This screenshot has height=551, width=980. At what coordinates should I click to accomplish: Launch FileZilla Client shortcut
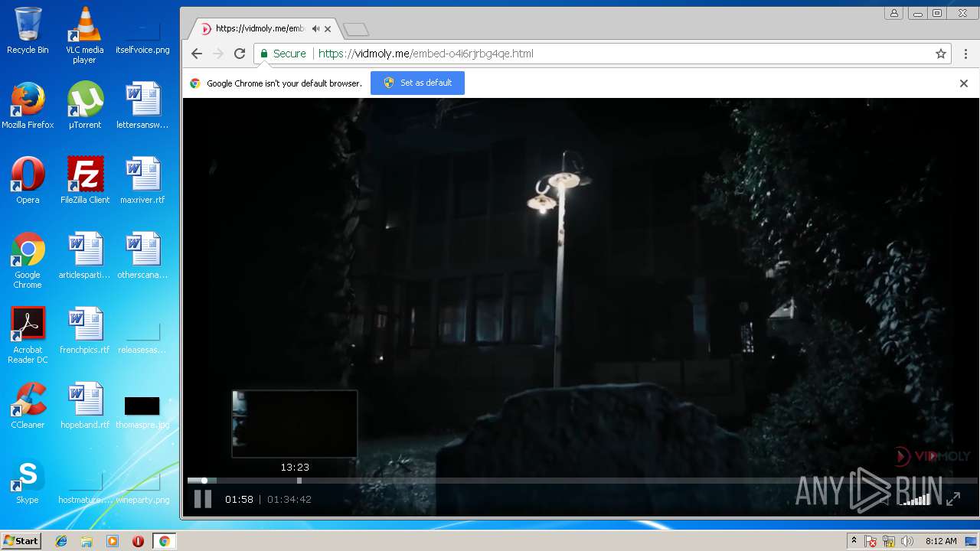85,181
